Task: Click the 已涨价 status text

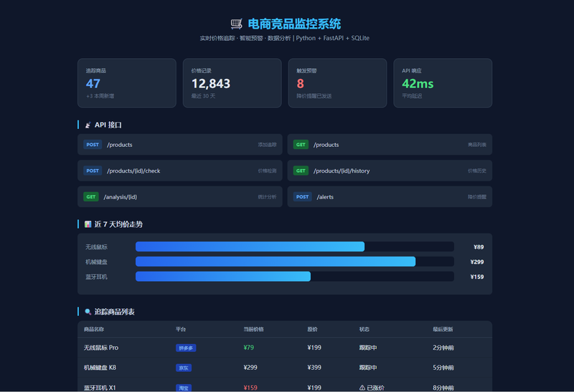Action: tap(375, 388)
